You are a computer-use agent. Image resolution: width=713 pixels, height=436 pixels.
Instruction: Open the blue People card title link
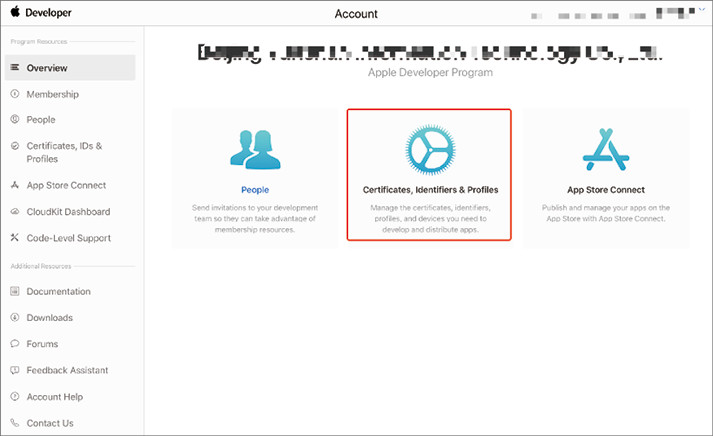255,189
